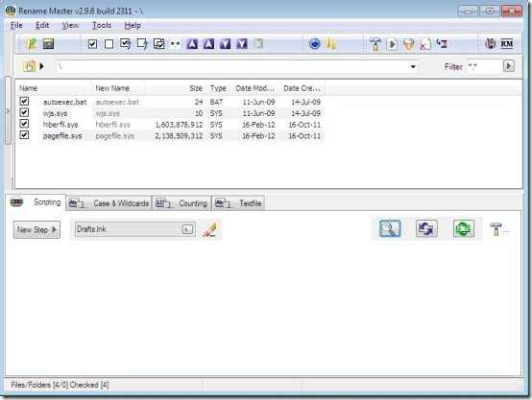
Task: Click the green rename refresh icon
Action: click(464, 229)
